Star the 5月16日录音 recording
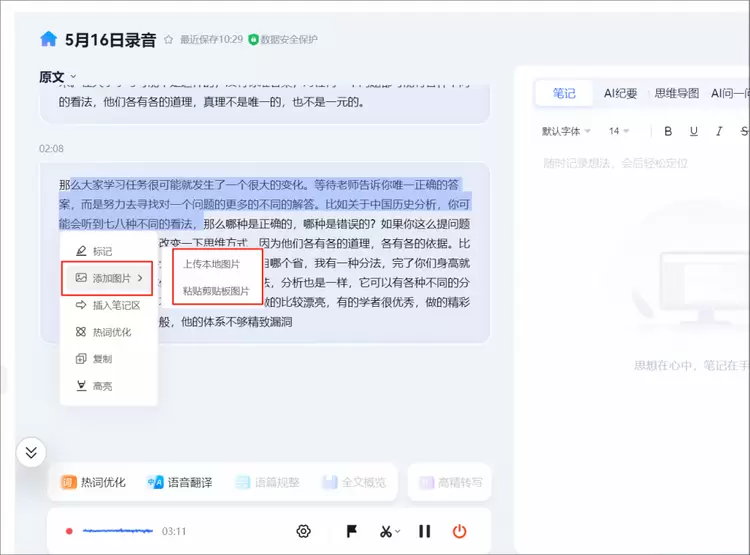 click(x=168, y=40)
